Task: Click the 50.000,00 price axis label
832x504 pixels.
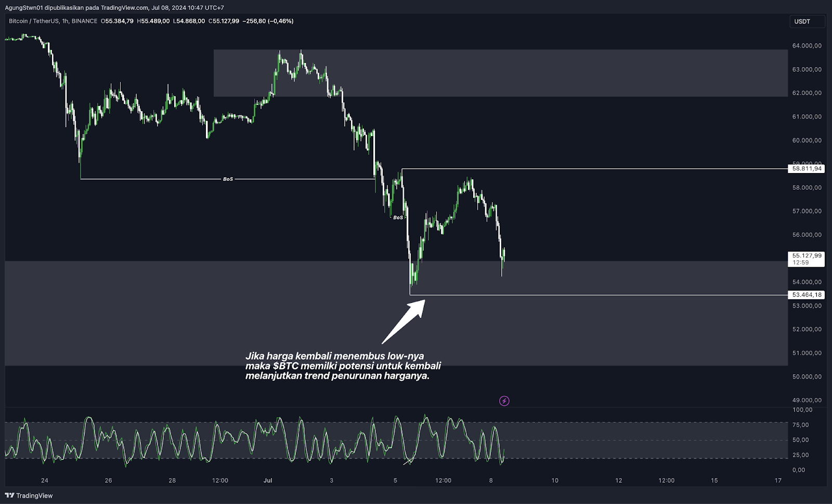Action: point(807,377)
